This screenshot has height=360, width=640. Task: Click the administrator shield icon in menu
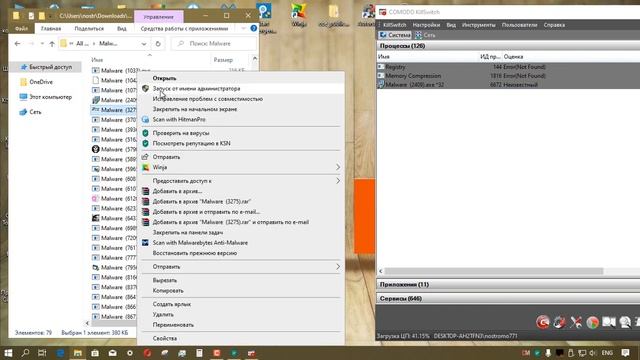point(145,88)
